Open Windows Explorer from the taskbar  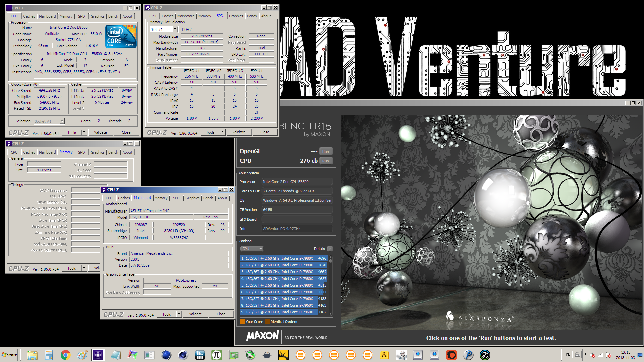click(32, 355)
